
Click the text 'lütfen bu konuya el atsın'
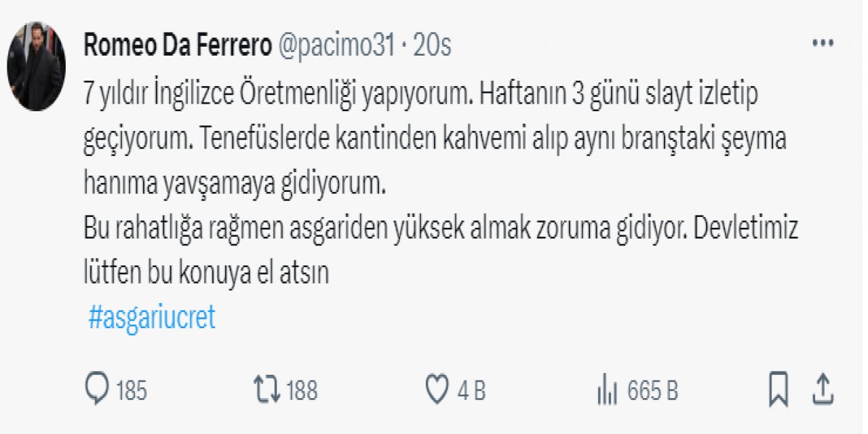click(206, 273)
